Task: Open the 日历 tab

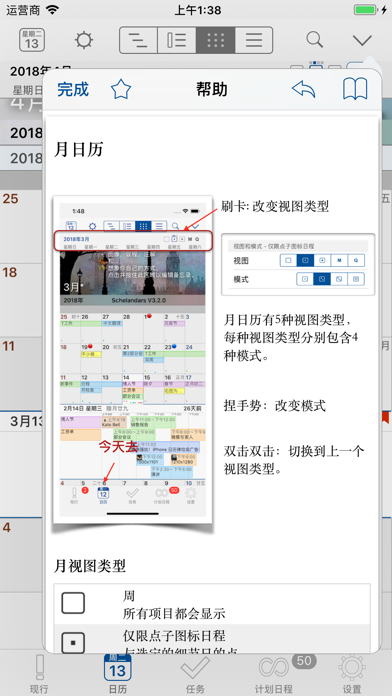Action: [x=118, y=674]
